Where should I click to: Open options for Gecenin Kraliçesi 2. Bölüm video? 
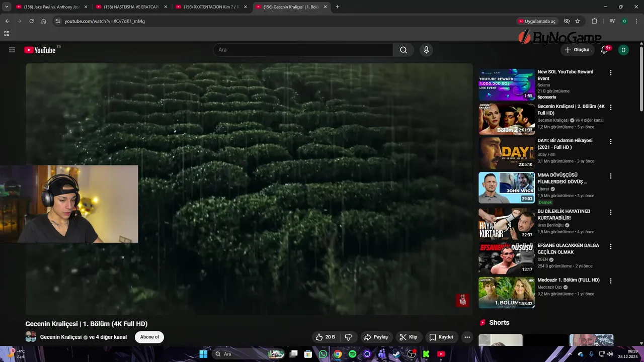click(611, 107)
